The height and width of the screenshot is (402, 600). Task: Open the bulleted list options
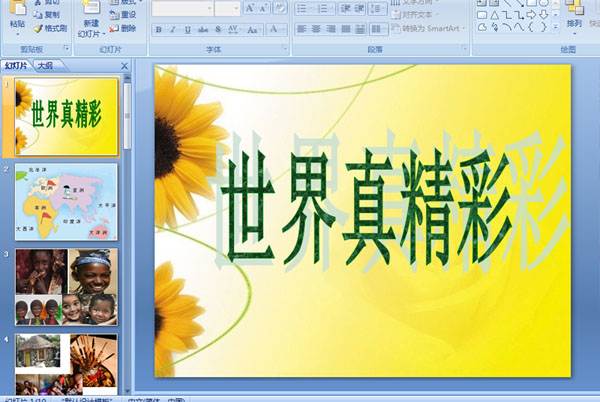coord(304,8)
